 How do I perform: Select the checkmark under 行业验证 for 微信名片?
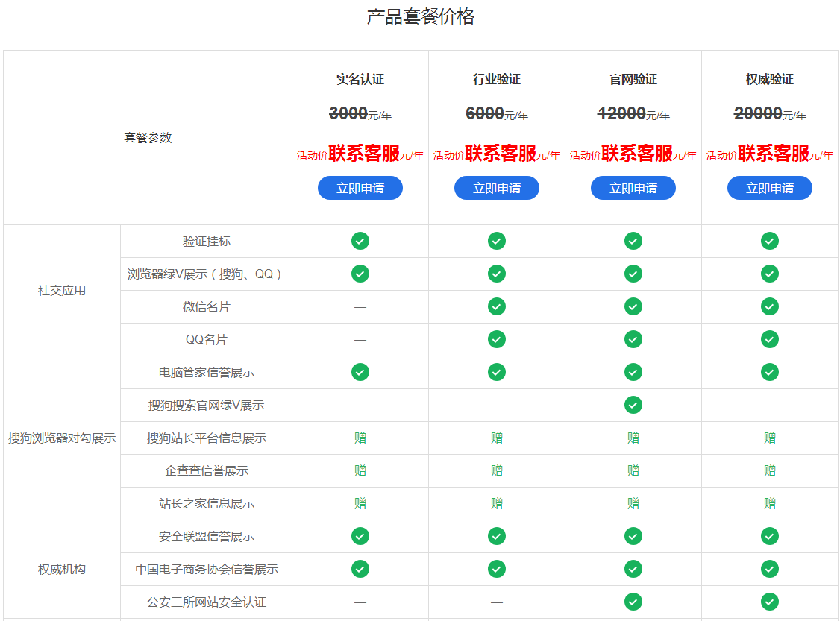pos(496,306)
